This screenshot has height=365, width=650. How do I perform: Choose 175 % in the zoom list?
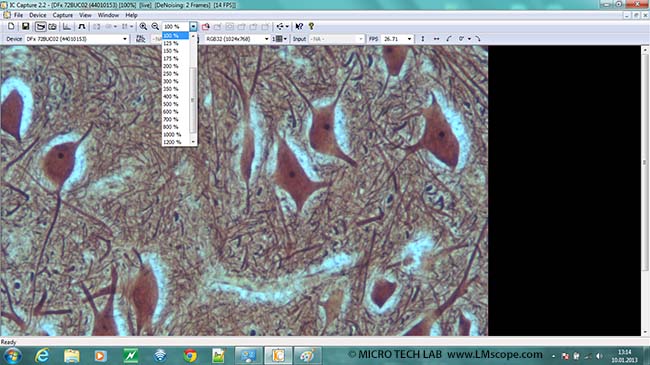pos(176,58)
